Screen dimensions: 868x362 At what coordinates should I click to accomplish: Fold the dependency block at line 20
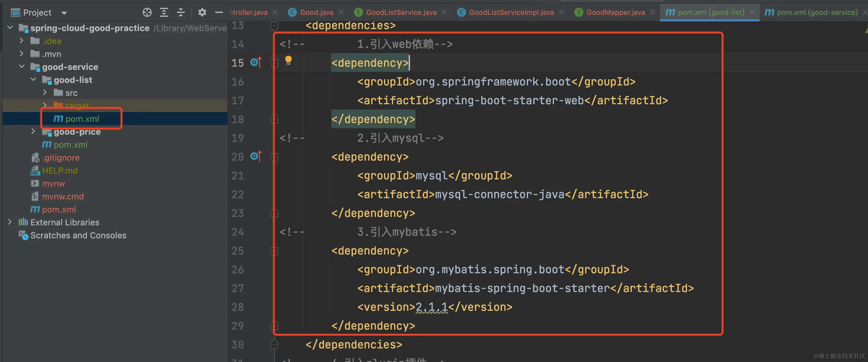[275, 157]
